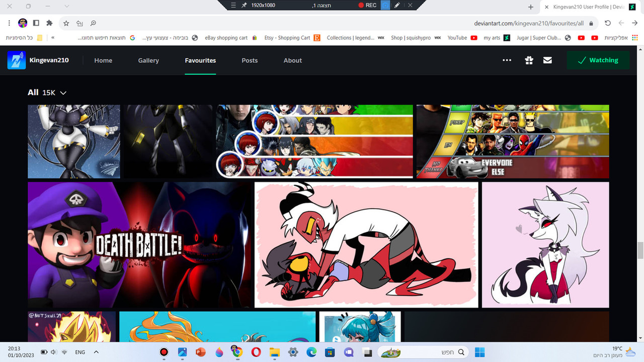The image size is (644, 362).
Task: Open the dark black-suited figure thumbnail
Action: pyautogui.click(x=168, y=141)
